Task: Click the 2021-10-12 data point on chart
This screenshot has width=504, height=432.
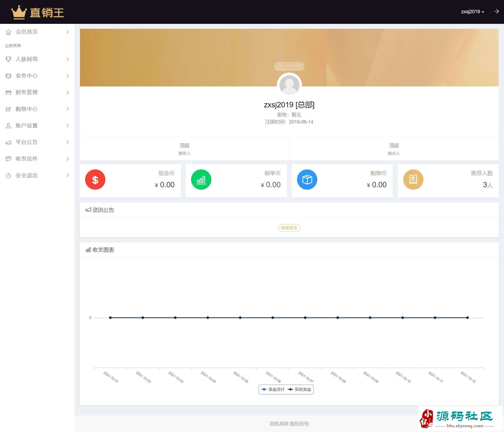Action: (x=467, y=318)
